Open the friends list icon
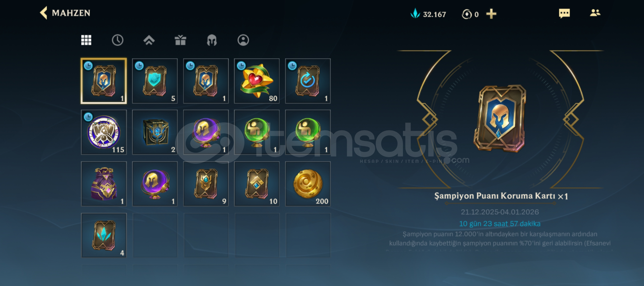 point(595,13)
